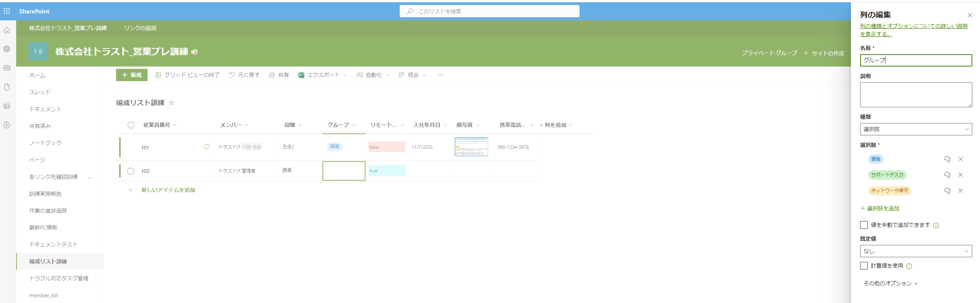The height and width of the screenshot is (303, 980).
Task: Enable 値を手動で追加できます checkbox
Action: [x=864, y=225]
